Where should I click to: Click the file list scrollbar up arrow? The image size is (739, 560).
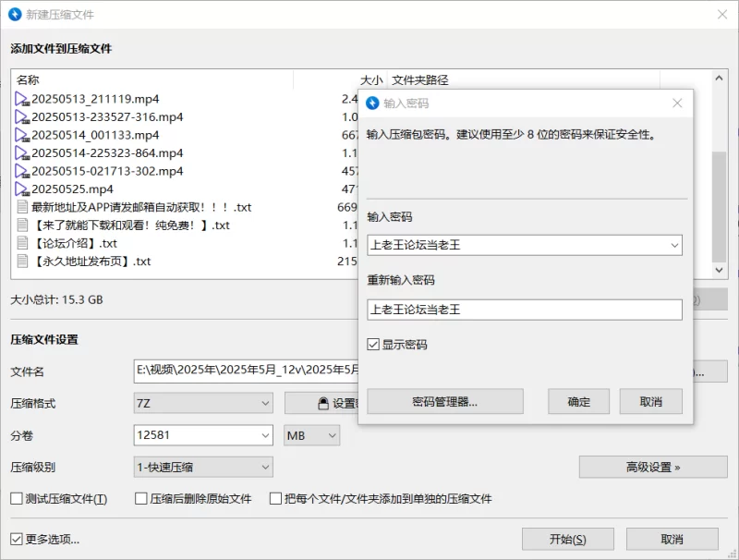(x=719, y=79)
